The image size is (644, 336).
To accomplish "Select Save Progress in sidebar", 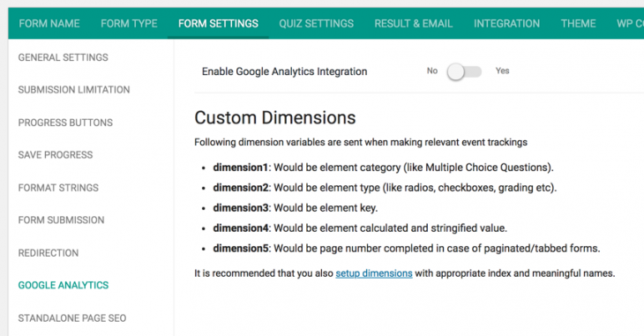I will tap(56, 155).
